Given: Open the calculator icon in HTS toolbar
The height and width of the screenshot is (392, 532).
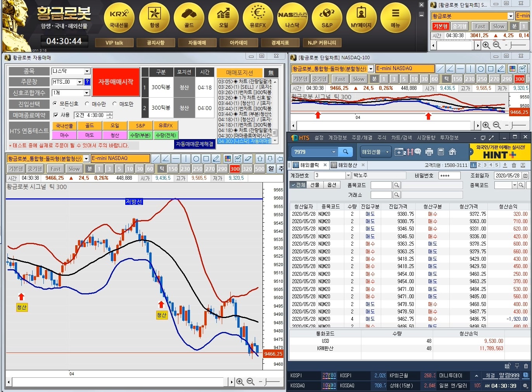Looking at the screenshot, I should point(440,152).
